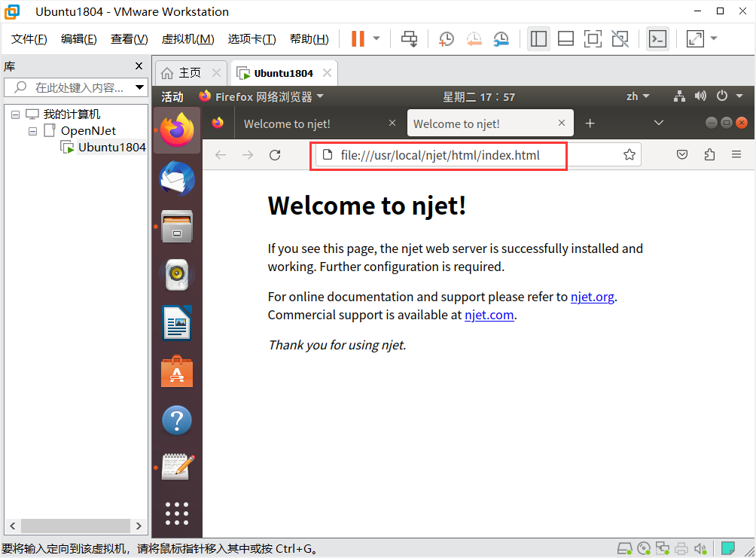
Task: Open the power options dropdown next to pause
Action: (376, 38)
